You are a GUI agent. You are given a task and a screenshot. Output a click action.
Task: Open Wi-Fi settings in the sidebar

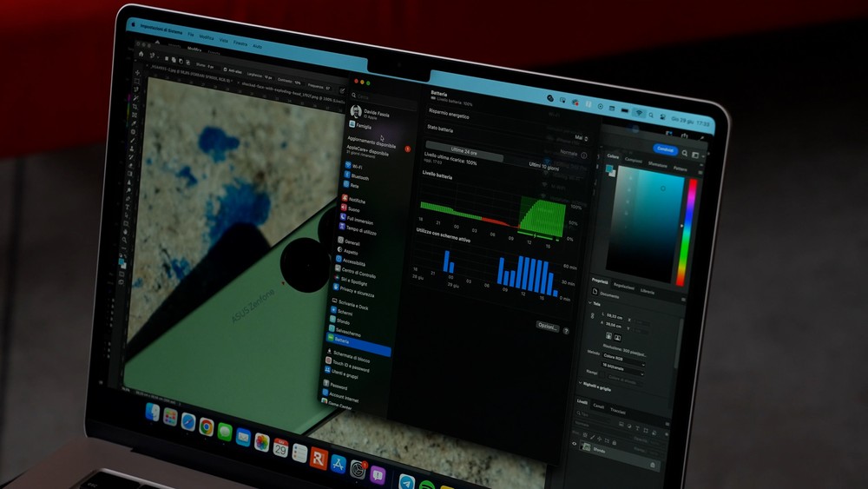[354, 165]
